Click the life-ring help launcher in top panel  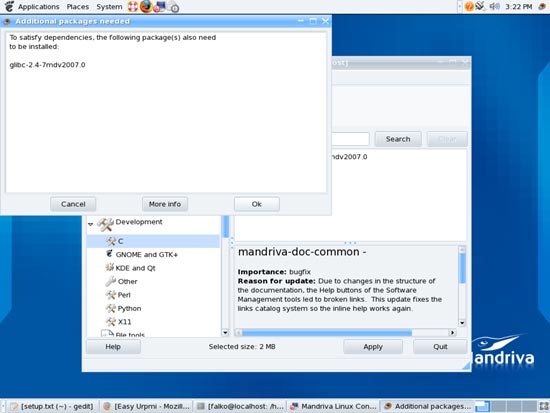[x=133, y=7]
